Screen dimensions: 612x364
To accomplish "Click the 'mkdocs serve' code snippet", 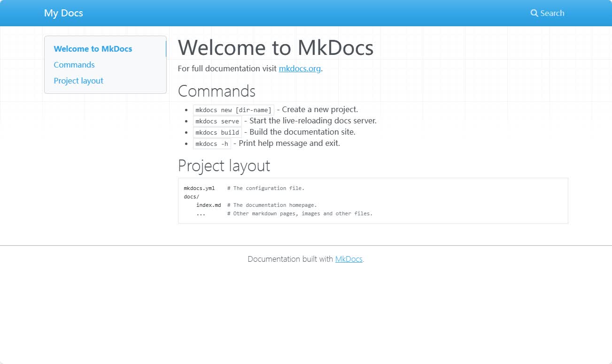I will (x=217, y=121).
